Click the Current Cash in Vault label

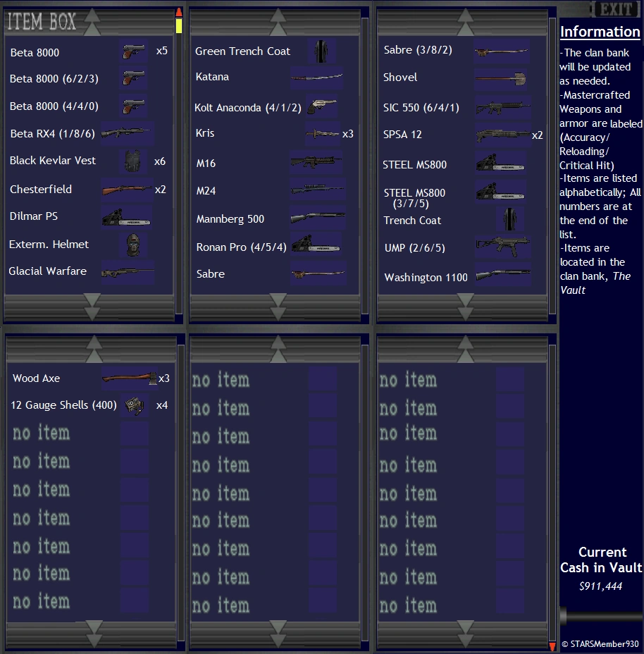click(602, 560)
